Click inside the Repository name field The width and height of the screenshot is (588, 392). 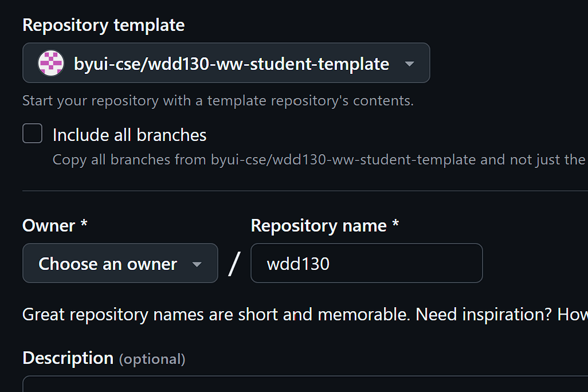click(x=366, y=263)
